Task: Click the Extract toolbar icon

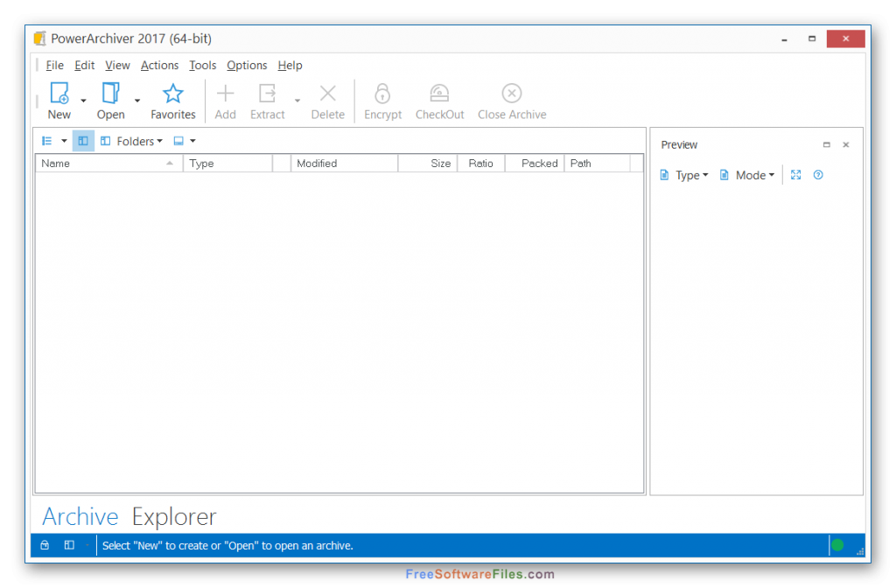Action: 267,93
